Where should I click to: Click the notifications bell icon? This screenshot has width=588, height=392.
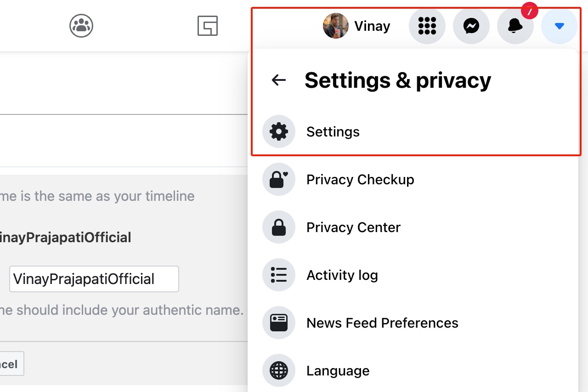coord(515,26)
